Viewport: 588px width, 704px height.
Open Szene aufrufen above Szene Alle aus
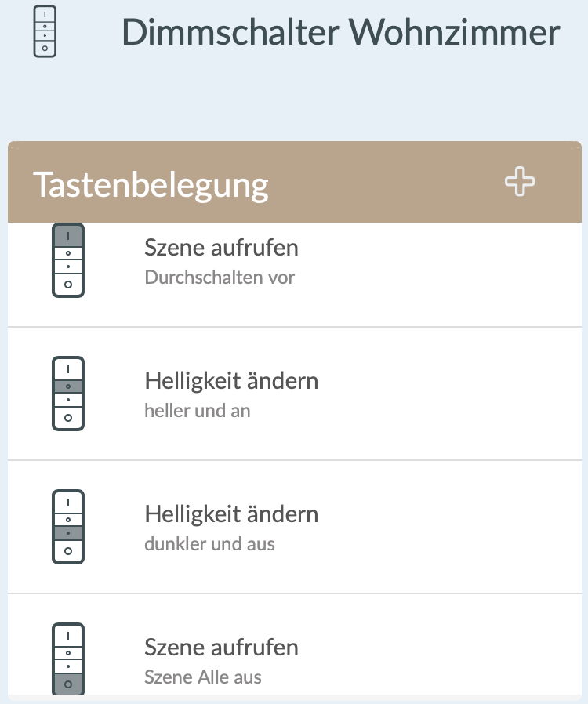coord(221,648)
